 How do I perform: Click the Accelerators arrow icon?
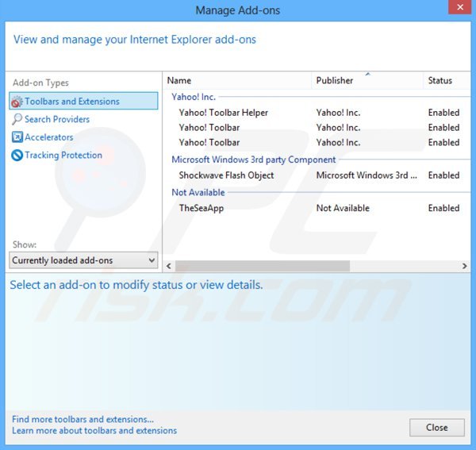tap(17, 137)
